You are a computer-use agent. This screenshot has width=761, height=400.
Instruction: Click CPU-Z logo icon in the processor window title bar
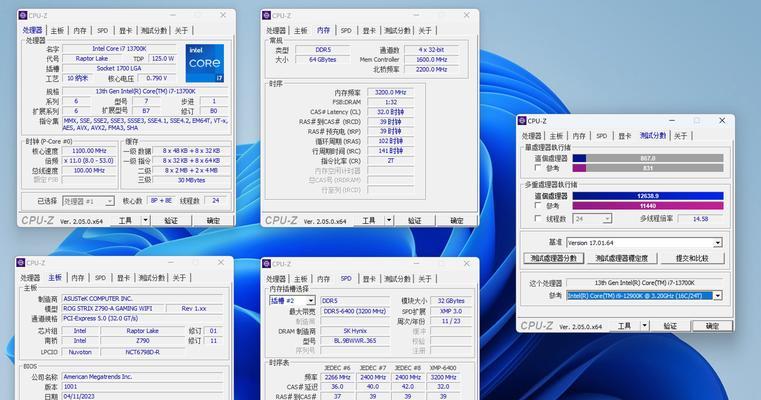(x=23, y=16)
